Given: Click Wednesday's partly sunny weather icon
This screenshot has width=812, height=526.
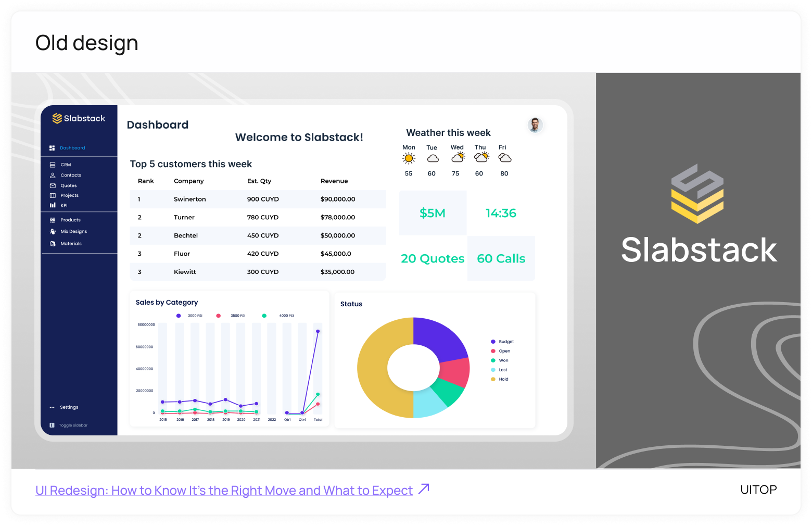Looking at the screenshot, I should coord(458,157).
